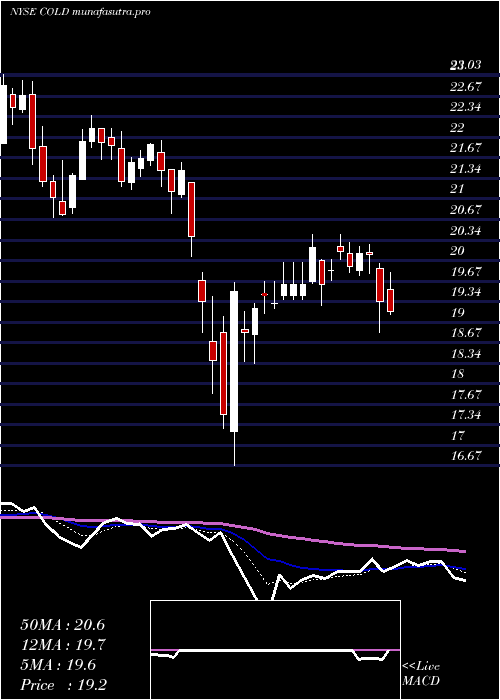Viewport: 500px width, 700px height.
Task: Select the 19.67 price axis label
Action: tap(466, 271)
